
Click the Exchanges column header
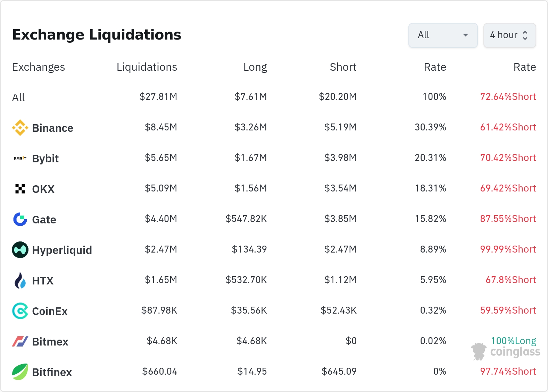[x=39, y=67]
